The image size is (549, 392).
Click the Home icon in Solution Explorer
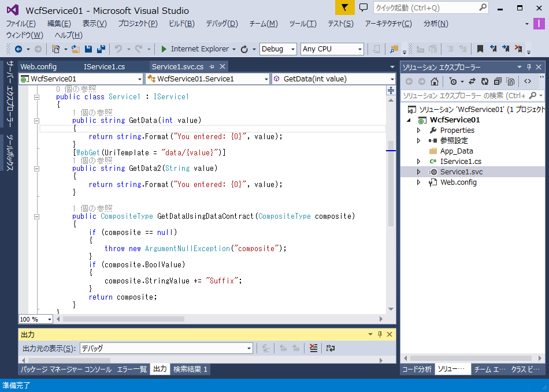(434, 81)
